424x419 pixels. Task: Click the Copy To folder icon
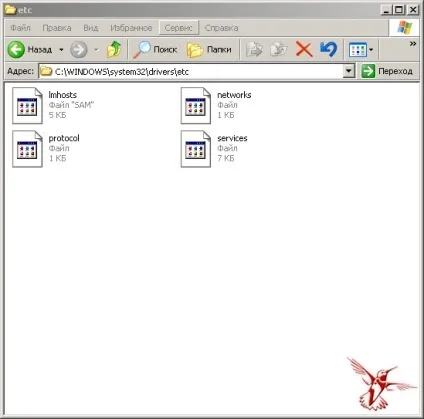tap(279, 50)
